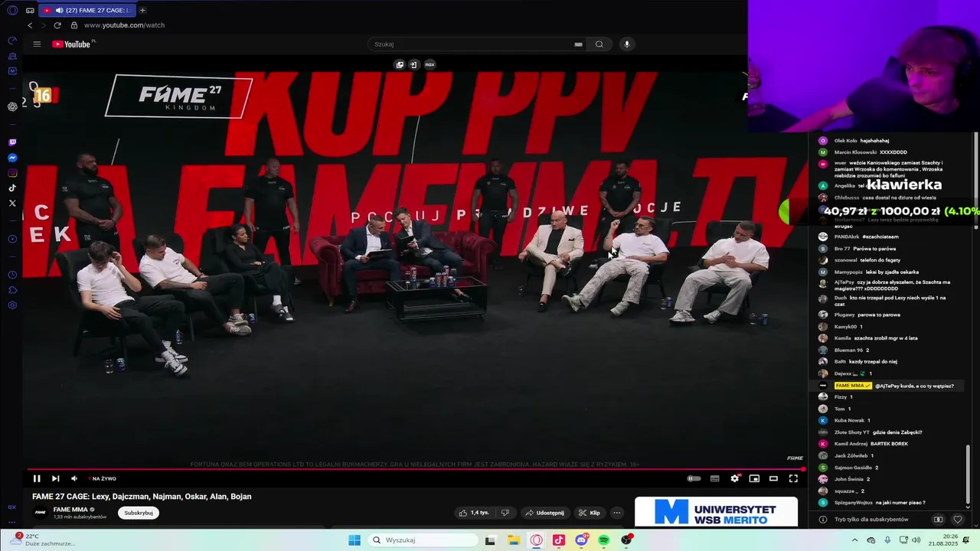Open the FAME MMA channel name link

[x=70, y=510]
